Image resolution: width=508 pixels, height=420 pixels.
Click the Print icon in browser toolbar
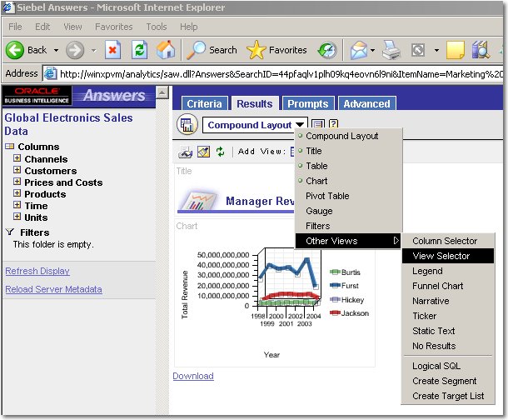click(x=391, y=50)
